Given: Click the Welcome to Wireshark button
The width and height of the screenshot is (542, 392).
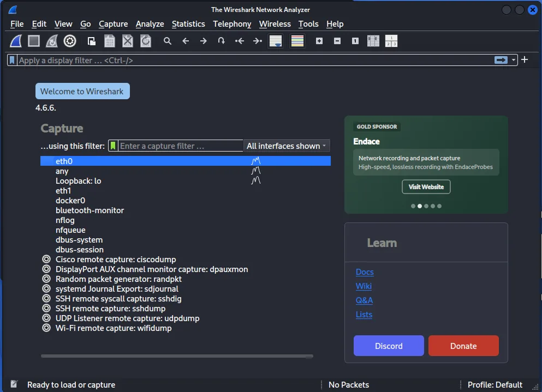Looking at the screenshot, I should (x=82, y=91).
